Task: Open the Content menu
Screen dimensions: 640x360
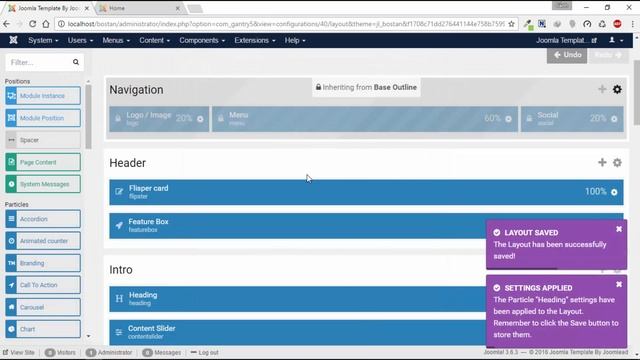Action: point(154,40)
